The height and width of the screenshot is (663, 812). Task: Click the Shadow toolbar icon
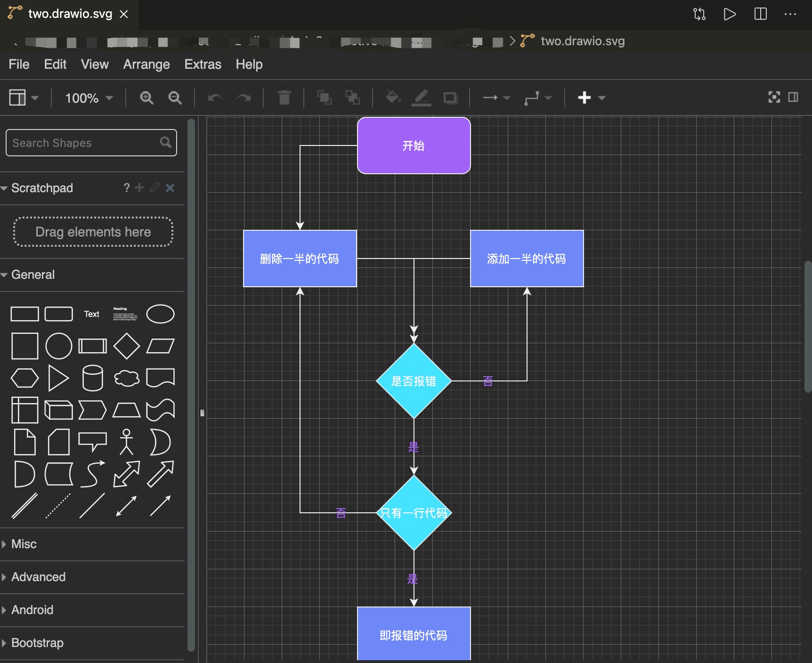pyautogui.click(x=450, y=98)
